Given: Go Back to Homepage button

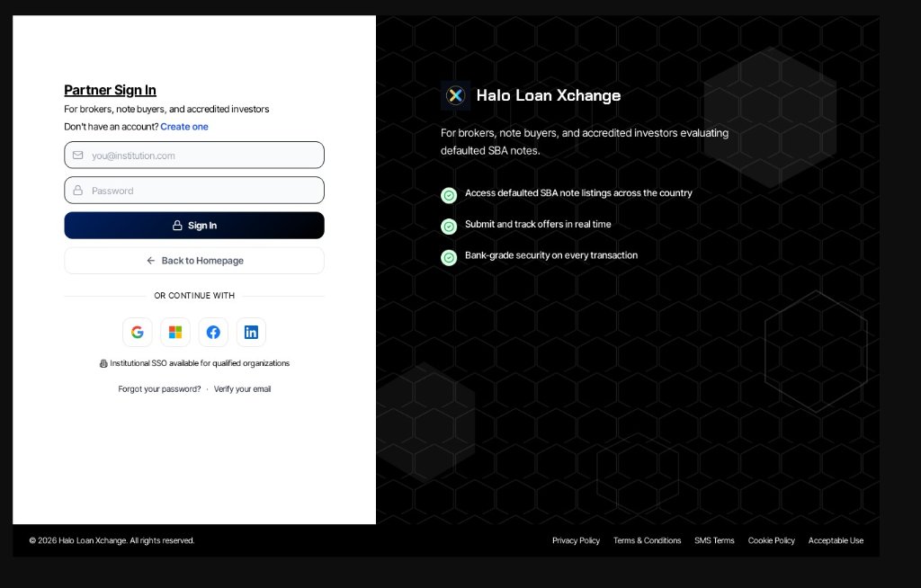Looking at the screenshot, I should click(x=194, y=261).
